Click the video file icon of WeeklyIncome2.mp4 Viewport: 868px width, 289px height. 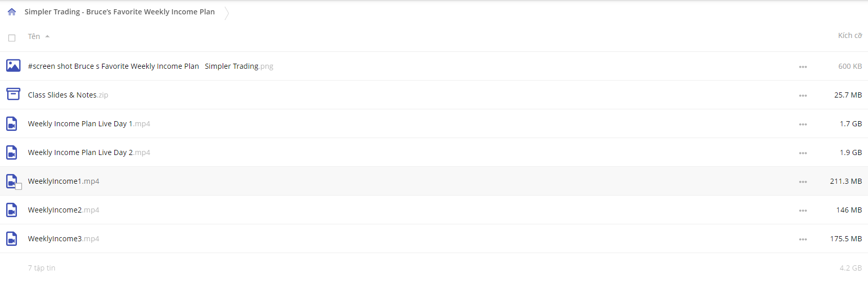click(12, 210)
